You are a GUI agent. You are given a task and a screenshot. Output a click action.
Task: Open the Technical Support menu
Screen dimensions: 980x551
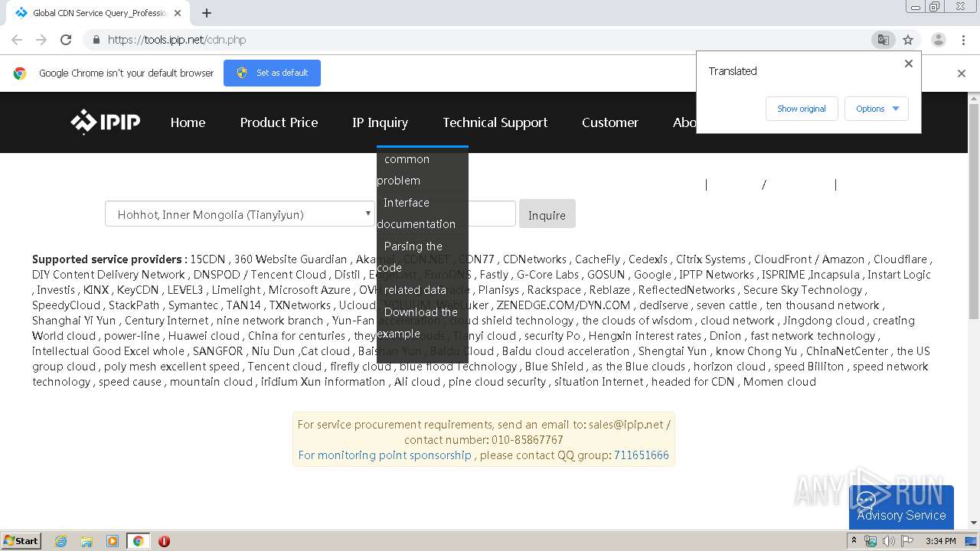tap(495, 122)
